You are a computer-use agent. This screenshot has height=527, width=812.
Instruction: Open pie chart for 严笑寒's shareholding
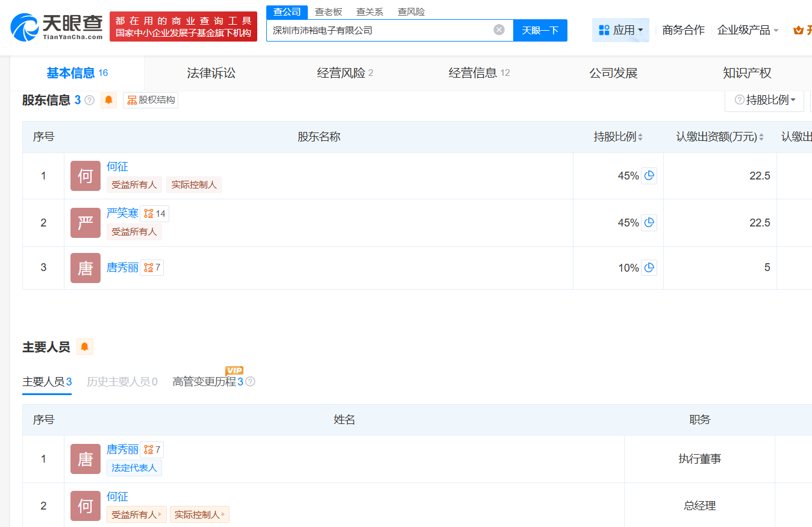[649, 223]
